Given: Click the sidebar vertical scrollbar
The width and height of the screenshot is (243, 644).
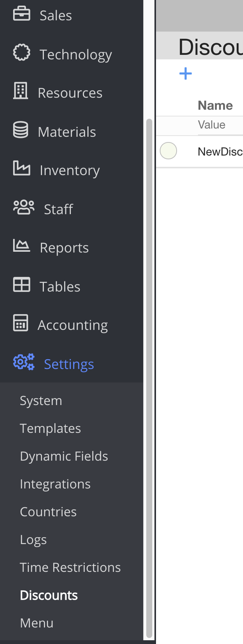Looking at the screenshot, I should pyautogui.click(x=149, y=376).
